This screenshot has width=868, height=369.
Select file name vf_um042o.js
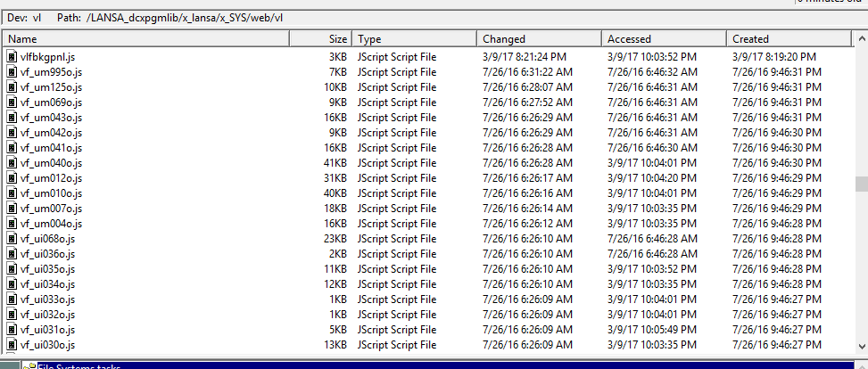click(51, 133)
